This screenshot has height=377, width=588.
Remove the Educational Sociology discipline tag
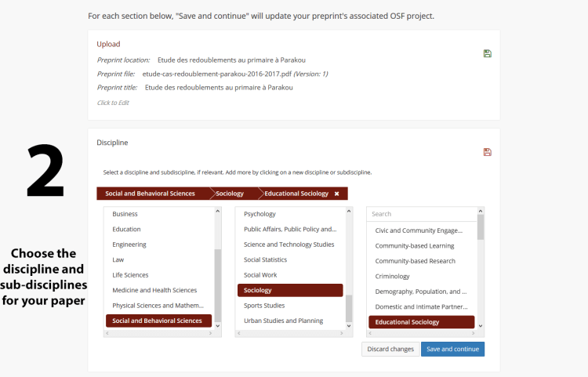pyautogui.click(x=337, y=194)
